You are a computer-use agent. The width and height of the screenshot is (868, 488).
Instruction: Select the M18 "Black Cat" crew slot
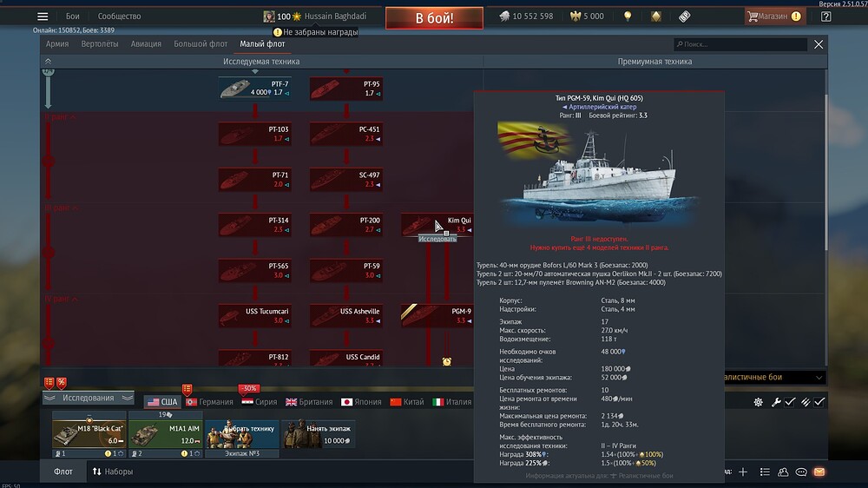click(89, 433)
